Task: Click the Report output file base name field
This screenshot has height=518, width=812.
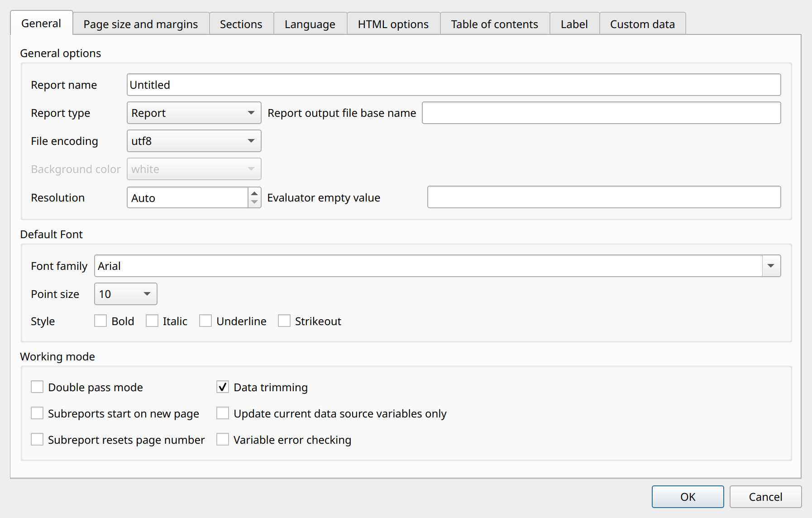Action: click(601, 113)
